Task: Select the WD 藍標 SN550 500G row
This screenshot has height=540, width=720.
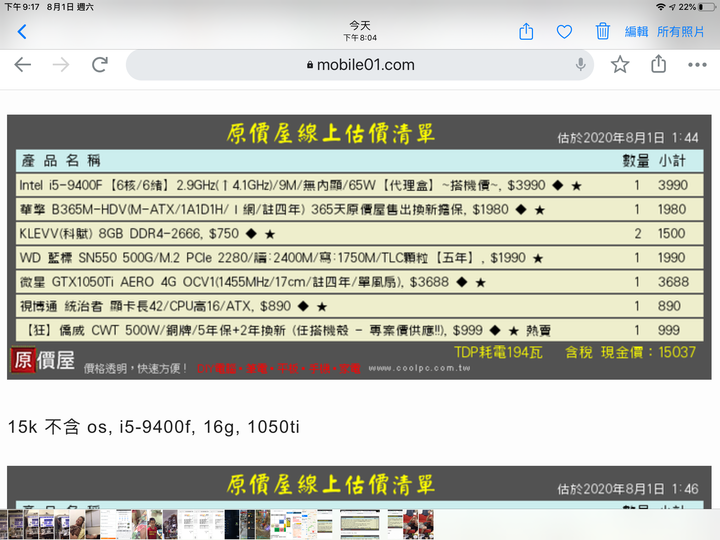Action: coord(360,258)
